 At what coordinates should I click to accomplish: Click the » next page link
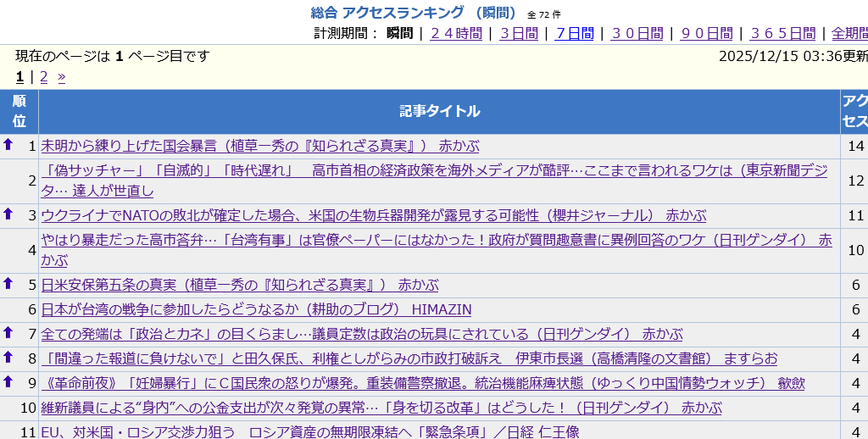pyautogui.click(x=61, y=77)
